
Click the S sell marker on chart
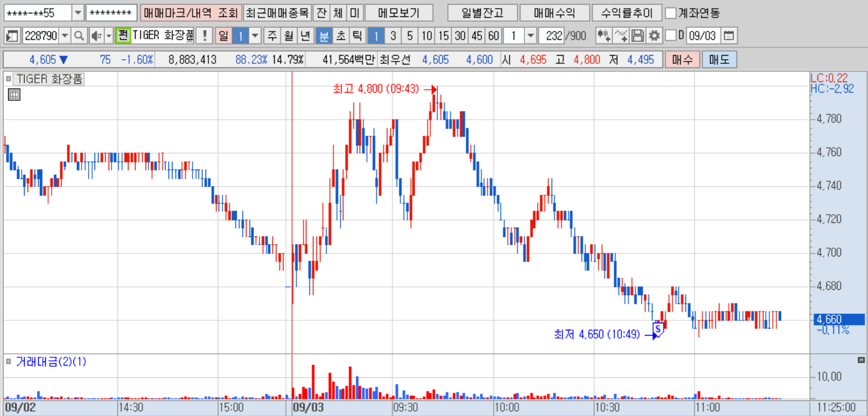[x=658, y=329]
